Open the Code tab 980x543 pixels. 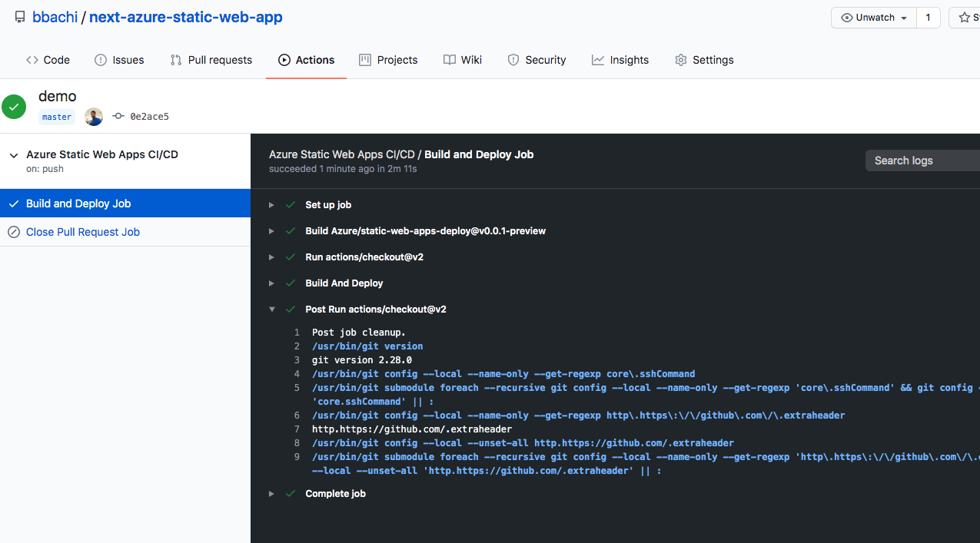pos(48,60)
